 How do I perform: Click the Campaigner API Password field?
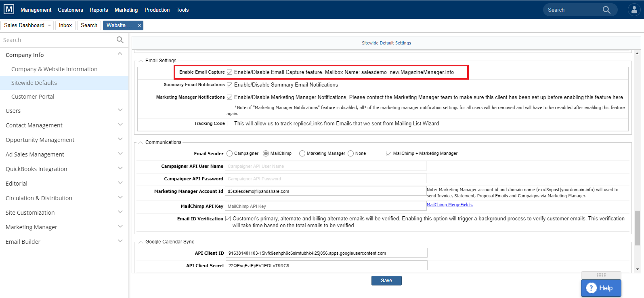[x=325, y=179]
